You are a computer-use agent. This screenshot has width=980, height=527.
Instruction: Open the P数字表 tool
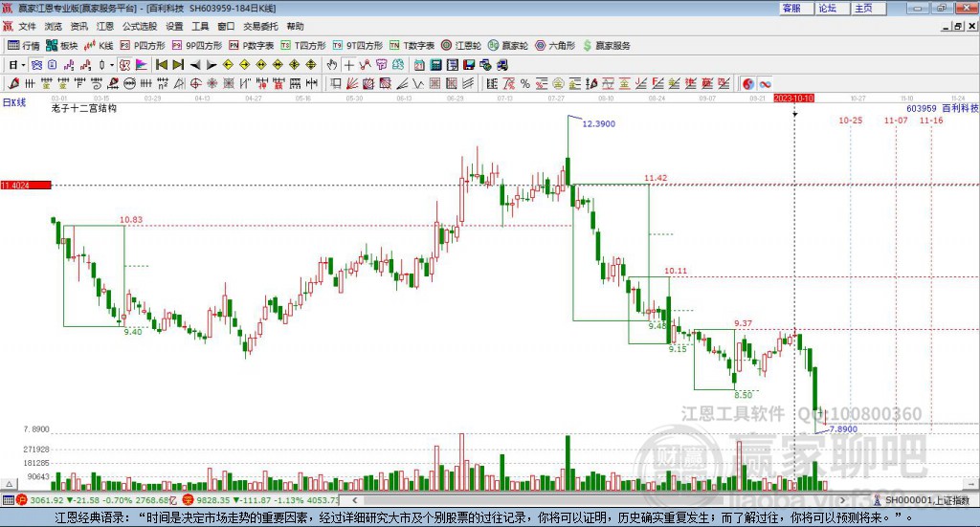[x=252, y=46]
